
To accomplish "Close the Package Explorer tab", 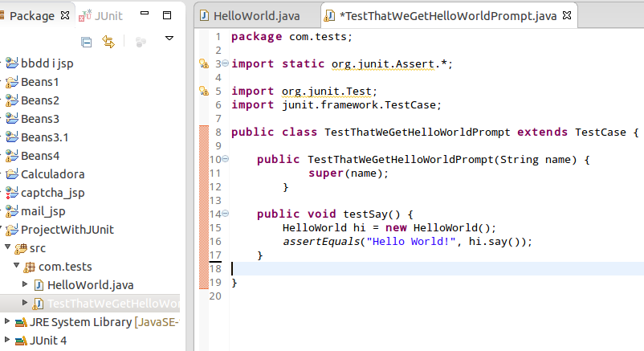I will coord(65,15).
